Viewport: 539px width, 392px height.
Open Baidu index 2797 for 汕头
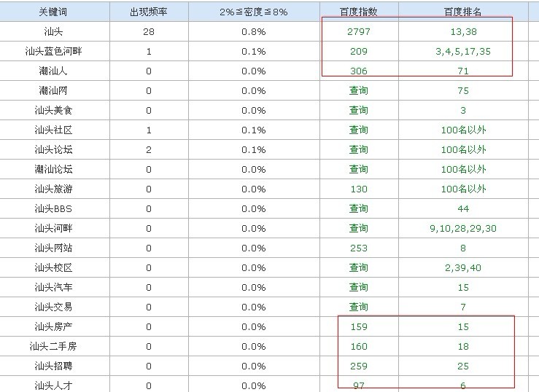(359, 31)
